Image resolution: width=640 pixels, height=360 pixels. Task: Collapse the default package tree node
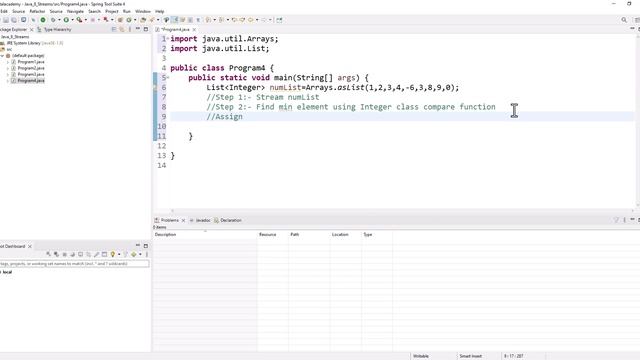click(2, 56)
